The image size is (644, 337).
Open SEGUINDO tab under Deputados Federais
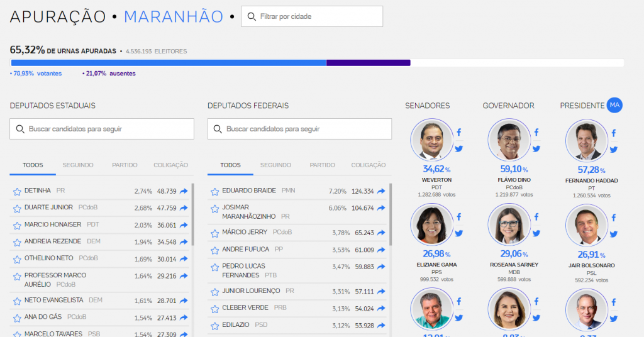[x=275, y=165]
